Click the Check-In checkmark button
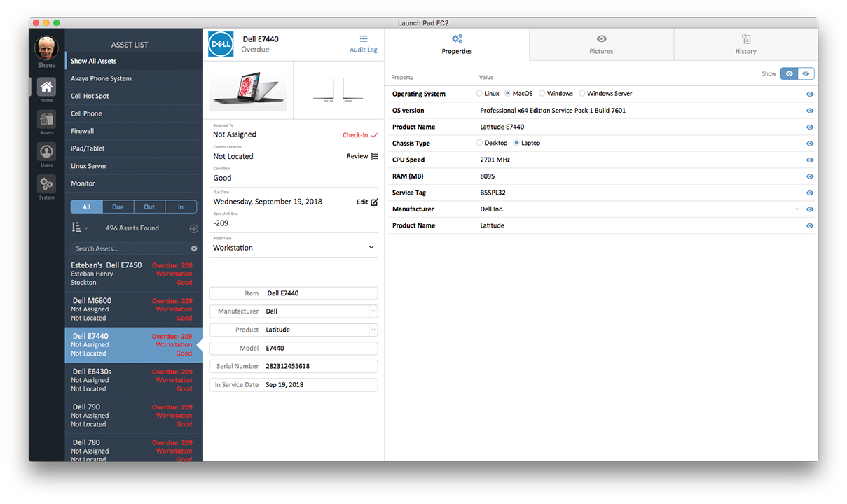 (x=360, y=135)
